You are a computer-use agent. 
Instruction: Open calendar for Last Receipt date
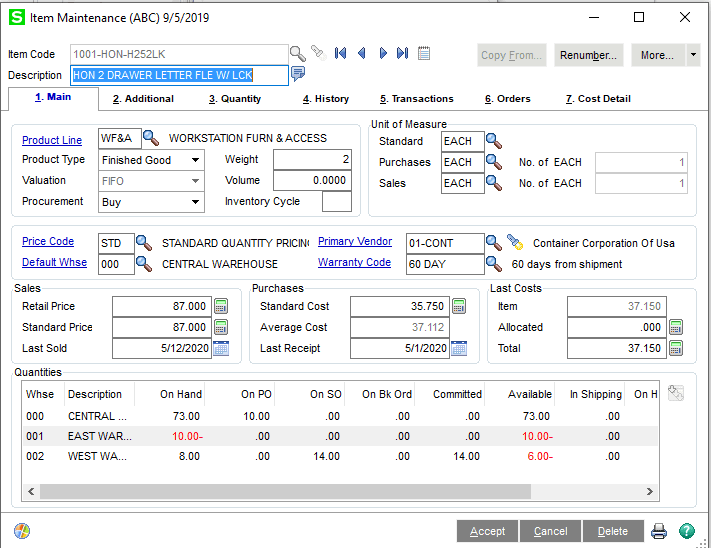(x=459, y=348)
